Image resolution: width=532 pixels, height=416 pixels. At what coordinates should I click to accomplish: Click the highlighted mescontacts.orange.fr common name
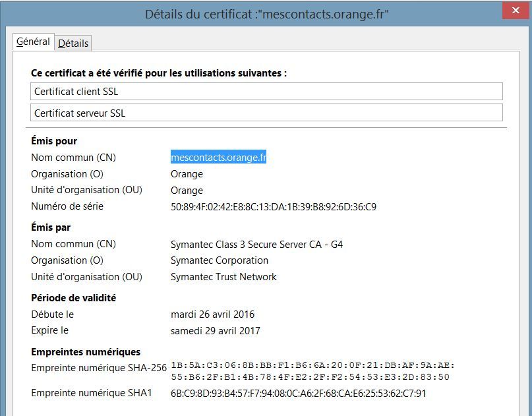(218, 158)
